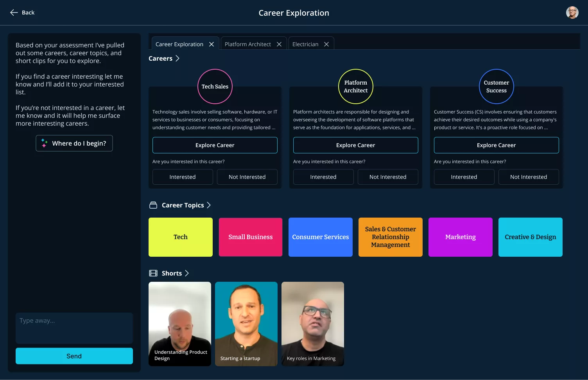The height and width of the screenshot is (380, 588).
Task: Close the Platform Architect tab
Action: (x=279, y=44)
